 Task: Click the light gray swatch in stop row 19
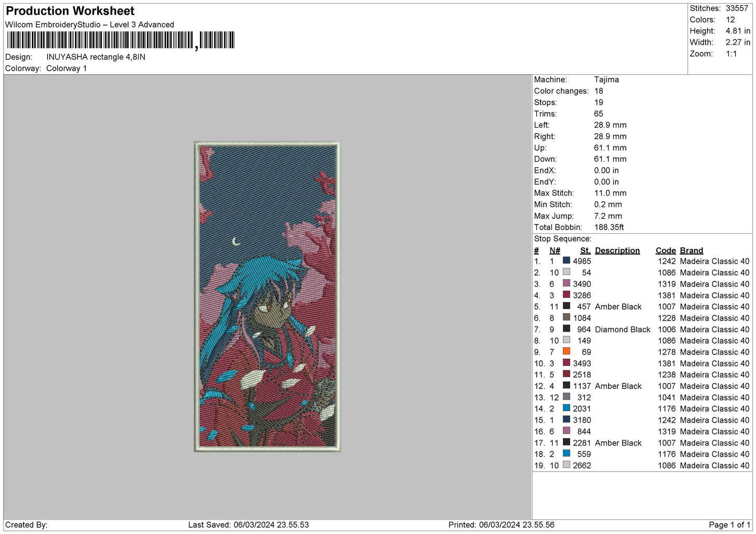[566, 464]
